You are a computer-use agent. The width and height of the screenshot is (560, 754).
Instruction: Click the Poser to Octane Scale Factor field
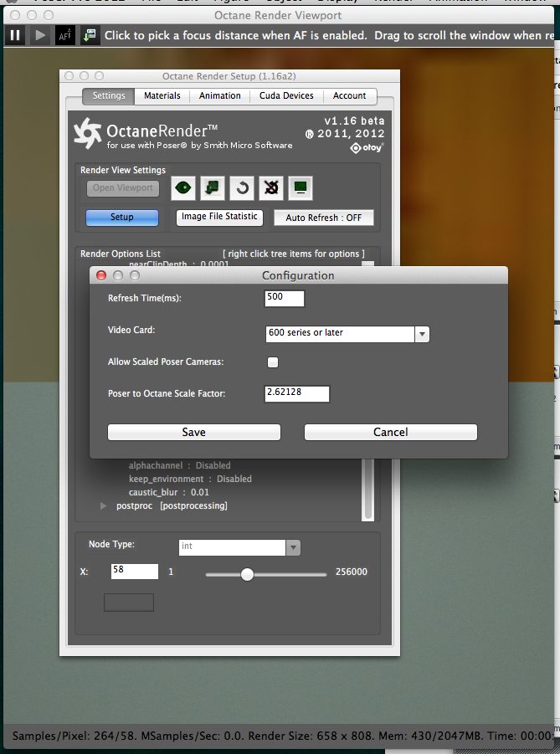[x=297, y=393]
